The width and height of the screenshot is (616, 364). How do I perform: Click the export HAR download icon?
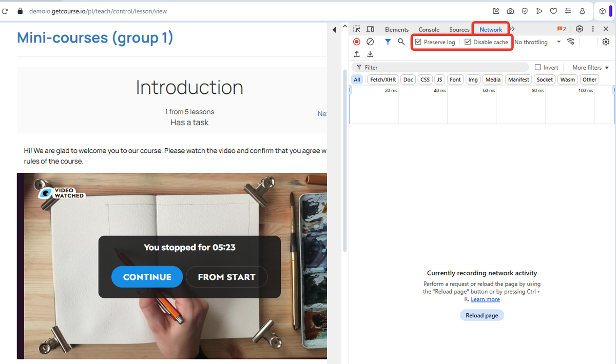coord(370,54)
